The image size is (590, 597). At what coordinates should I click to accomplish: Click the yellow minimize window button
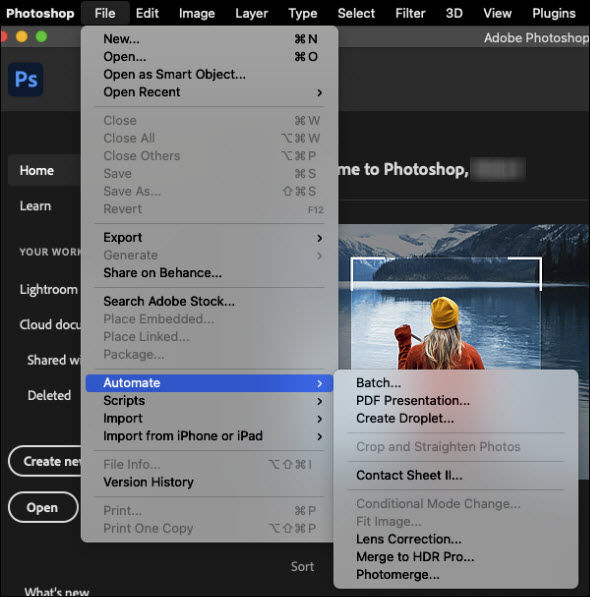(x=22, y=37)
